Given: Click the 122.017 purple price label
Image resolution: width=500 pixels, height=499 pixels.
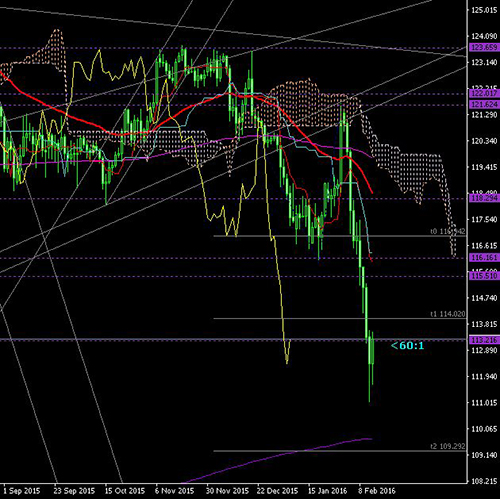Looking at the screenshot, I should click(484, 93).
